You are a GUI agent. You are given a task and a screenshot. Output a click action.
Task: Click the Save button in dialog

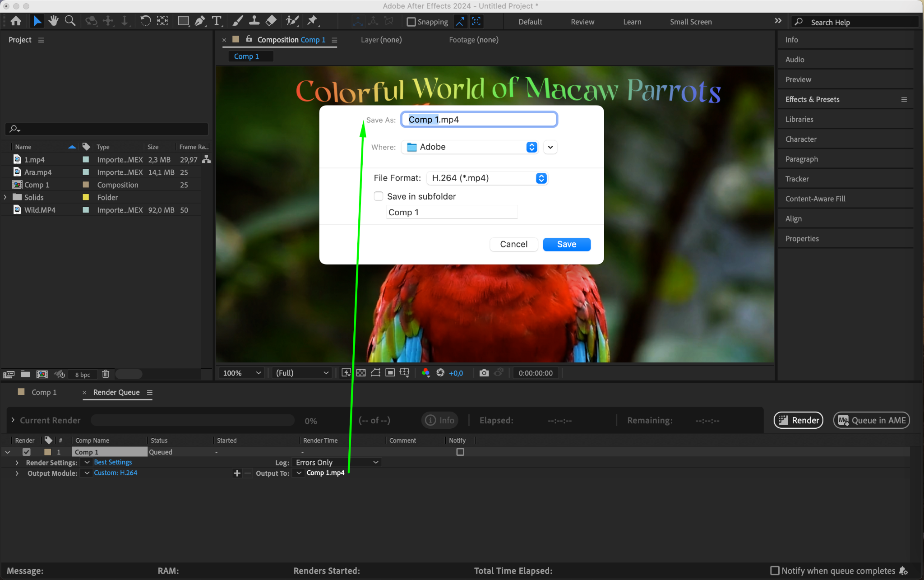(x=567, y=244)
